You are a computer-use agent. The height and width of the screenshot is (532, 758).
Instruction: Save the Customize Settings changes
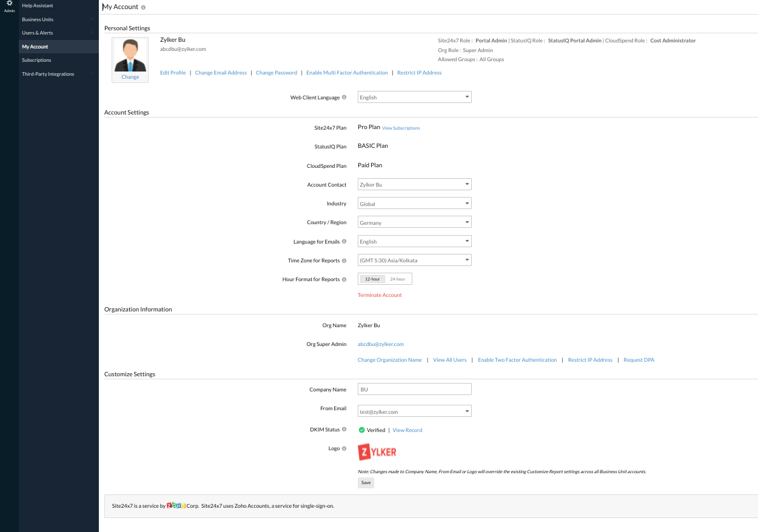pyautogui.click(x=366, y=482)
